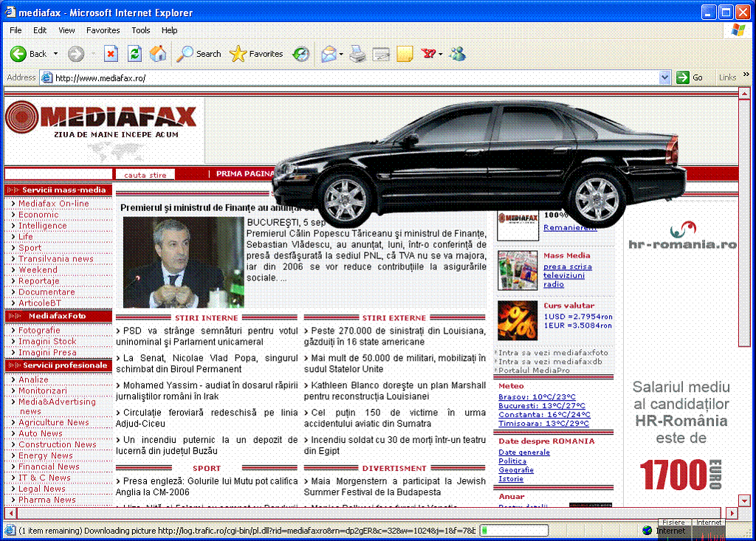
Task: Open the Geografie link
Action: tap(516, 470)
